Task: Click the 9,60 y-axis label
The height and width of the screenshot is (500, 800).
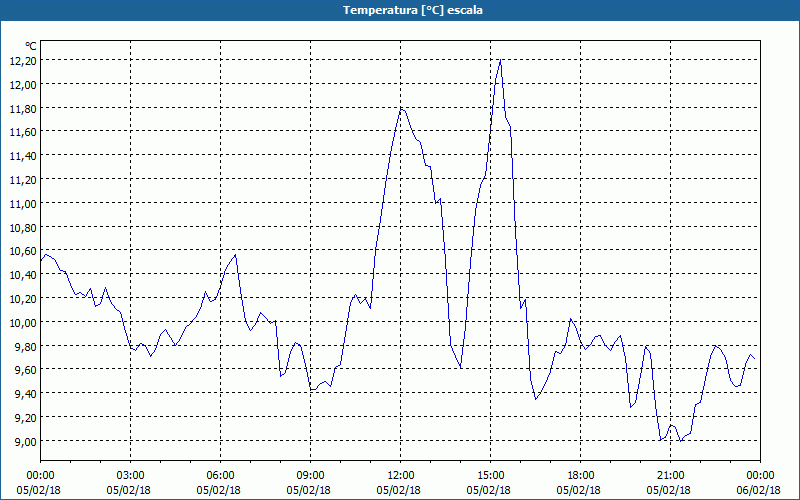Action: click(26, 370)
